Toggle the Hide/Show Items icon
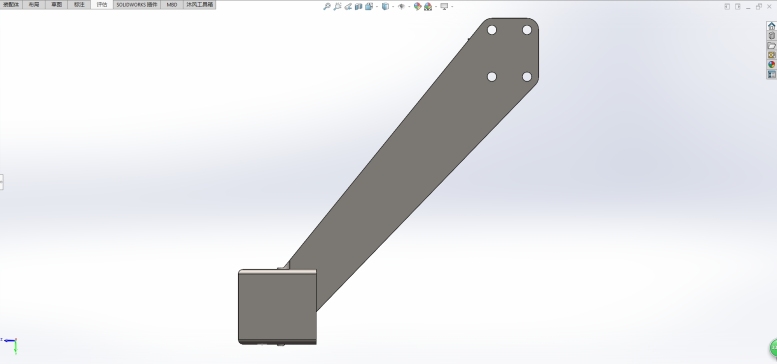 tap(401, 6)
